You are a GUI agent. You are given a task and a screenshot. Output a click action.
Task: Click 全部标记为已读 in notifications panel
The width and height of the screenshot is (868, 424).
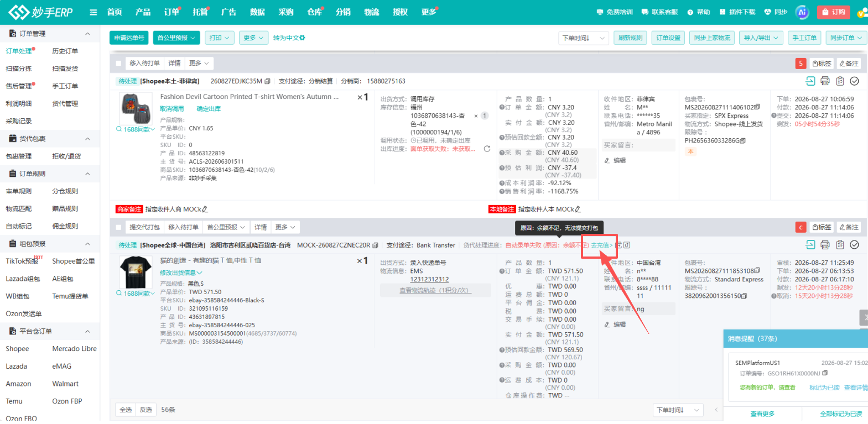point(841,414)
